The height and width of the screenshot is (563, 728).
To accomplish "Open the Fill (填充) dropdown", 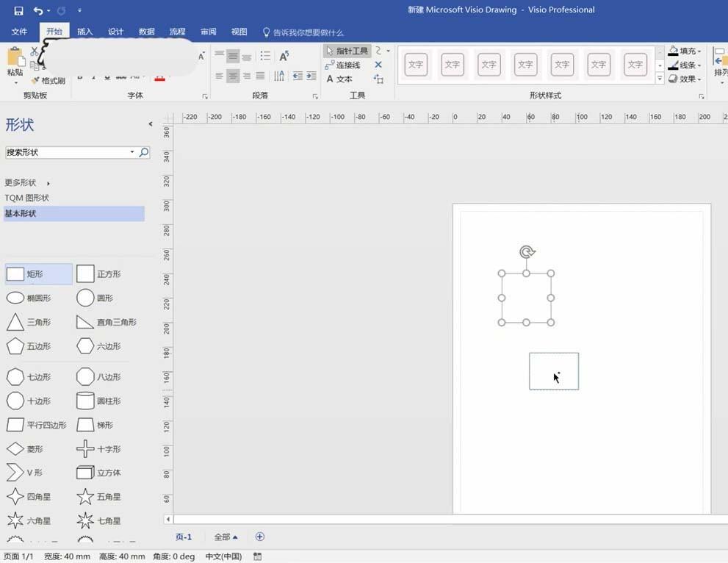I will coord(685,51).
